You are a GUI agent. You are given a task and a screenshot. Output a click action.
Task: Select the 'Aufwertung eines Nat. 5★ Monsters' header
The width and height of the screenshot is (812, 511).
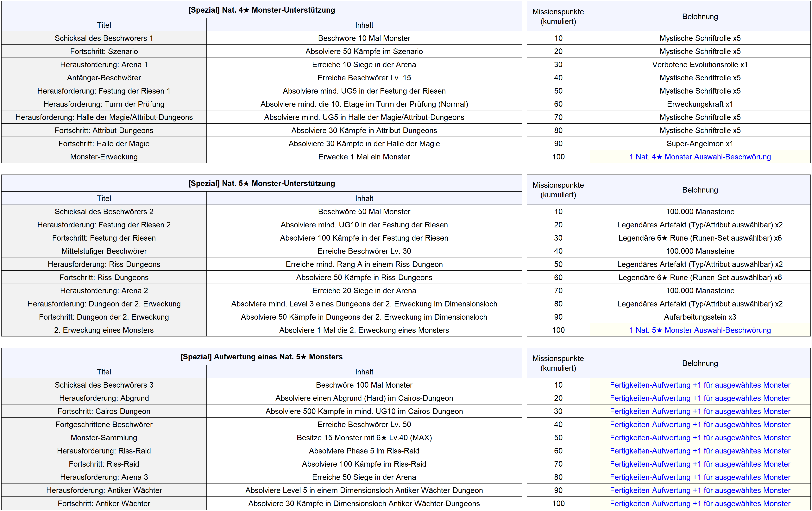261,357
